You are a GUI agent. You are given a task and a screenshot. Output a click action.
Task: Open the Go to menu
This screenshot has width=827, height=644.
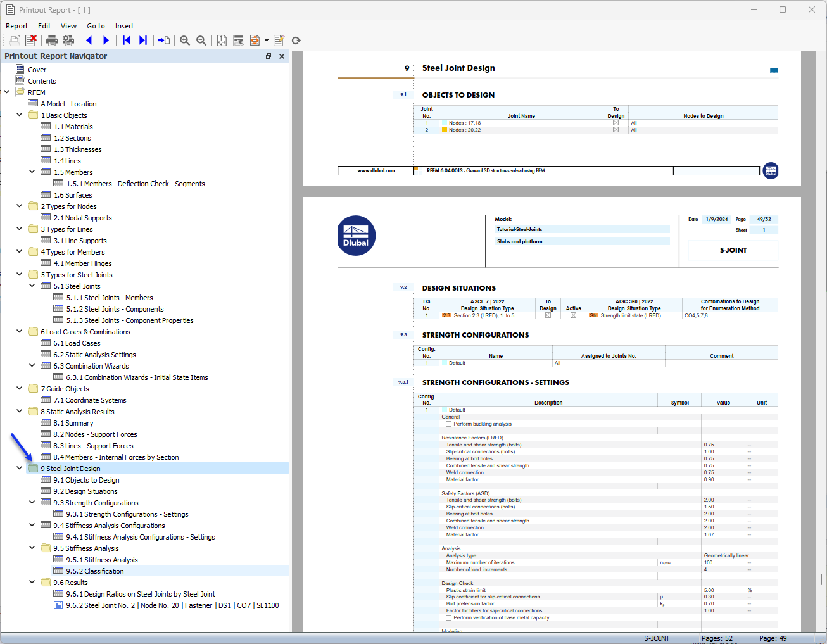(96, 26)
